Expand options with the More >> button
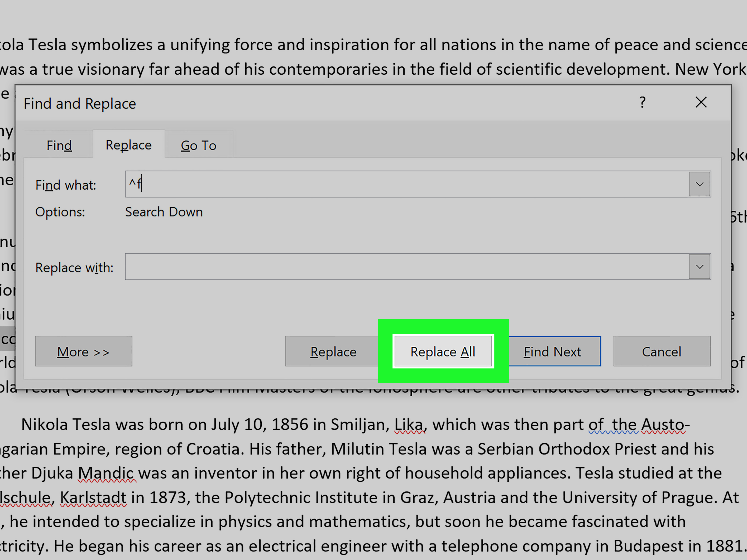The image size is (747, 560). (x=83, y=351)
